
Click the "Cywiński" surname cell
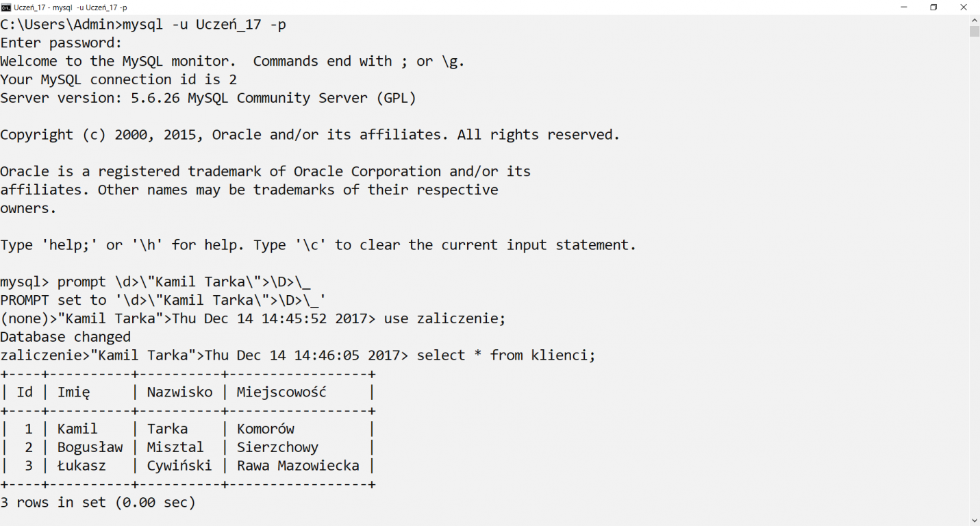[179, 466]
